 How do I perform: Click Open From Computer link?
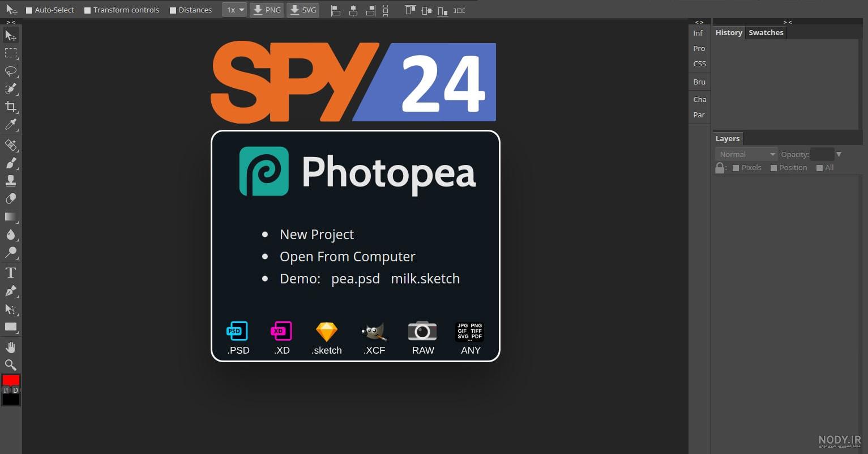[348, 257]
